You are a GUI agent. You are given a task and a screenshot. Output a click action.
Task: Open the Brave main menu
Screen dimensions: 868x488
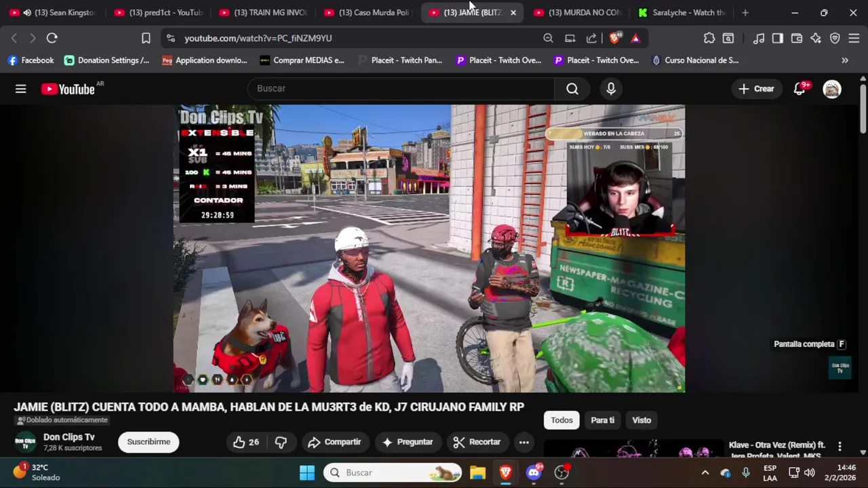pyautogui.click(x=854, y=38)
